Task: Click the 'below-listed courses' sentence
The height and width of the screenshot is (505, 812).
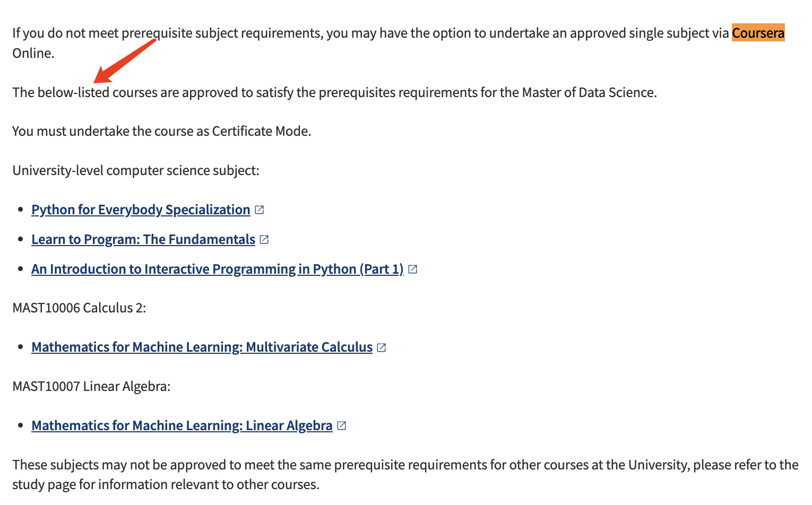Action: pos(335,92)
